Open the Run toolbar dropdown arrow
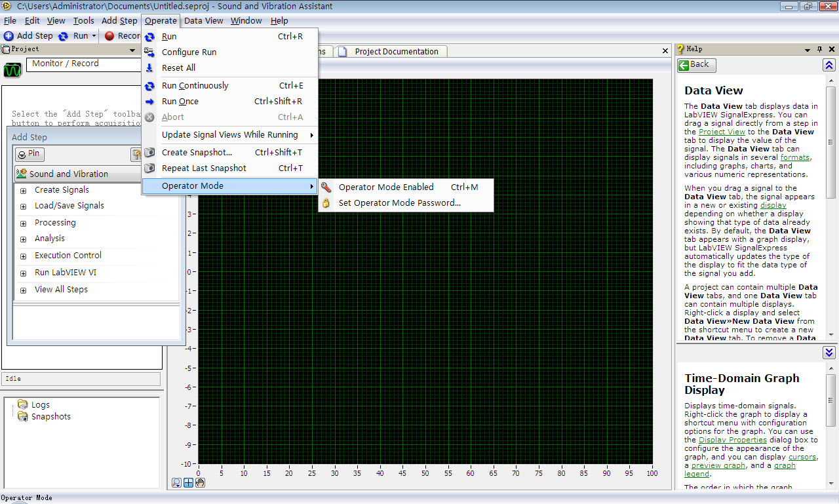Viewport: 839px width, 504px height. pos(94,36)
